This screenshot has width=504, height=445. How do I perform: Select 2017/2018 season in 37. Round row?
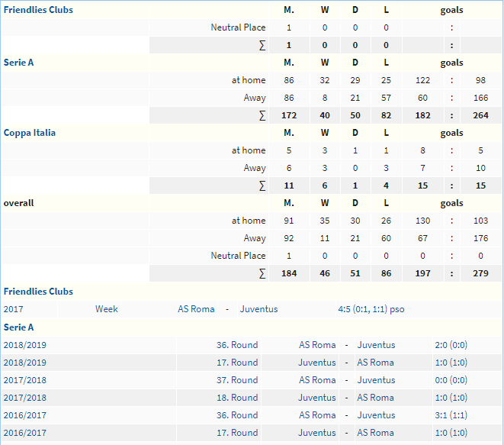(x=24, y=380)
